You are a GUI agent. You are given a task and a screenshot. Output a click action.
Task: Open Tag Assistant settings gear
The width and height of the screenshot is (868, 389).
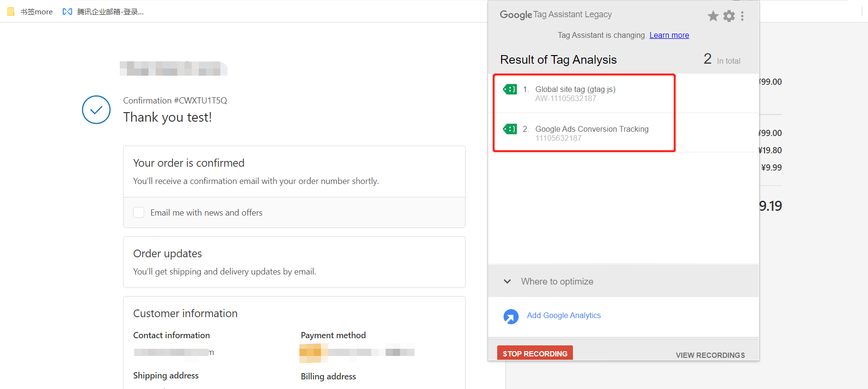point(729,16)
